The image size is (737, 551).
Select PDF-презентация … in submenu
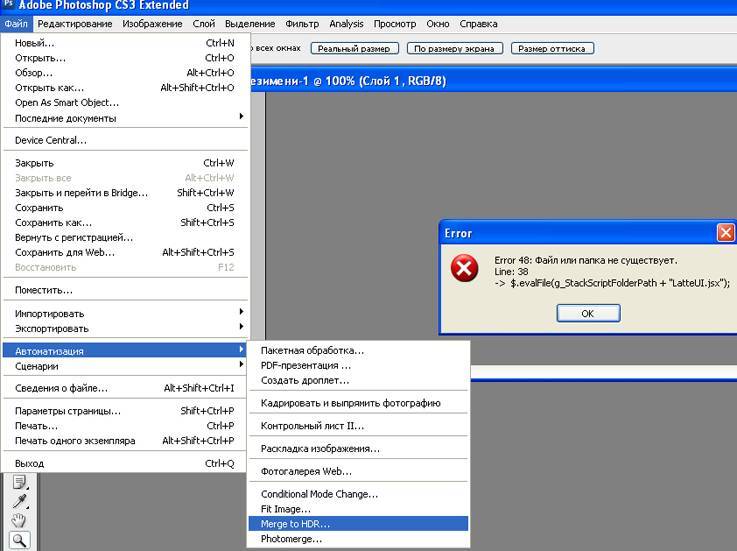(358, 365)
